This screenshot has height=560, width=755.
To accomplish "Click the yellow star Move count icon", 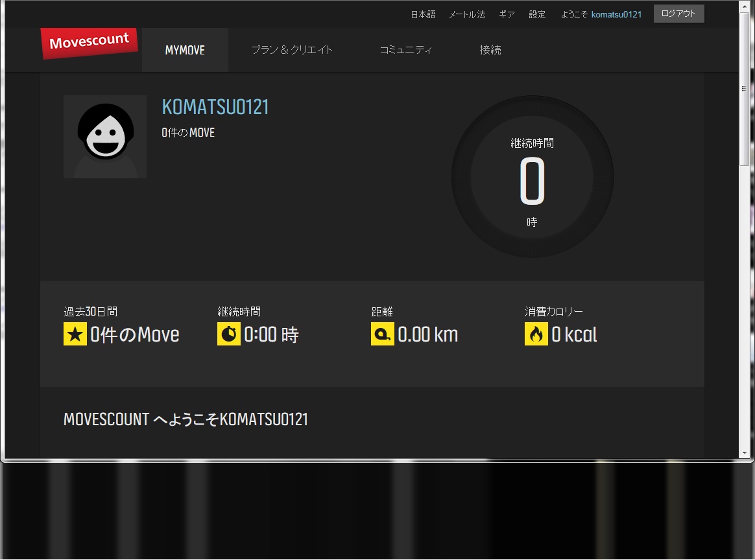I will click(x=75, y=334).
